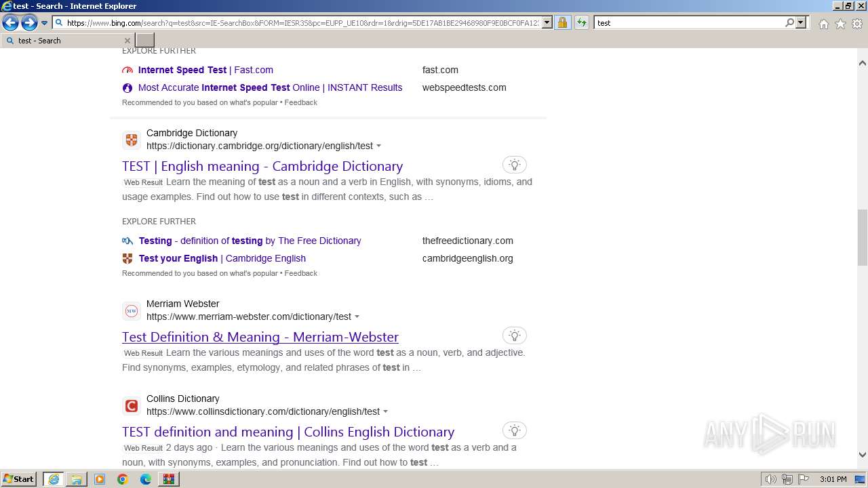Click Feedback under the dictionary suggestions
Image resolution: width=868 pixels, height=488 pixels.
point(301,273)
